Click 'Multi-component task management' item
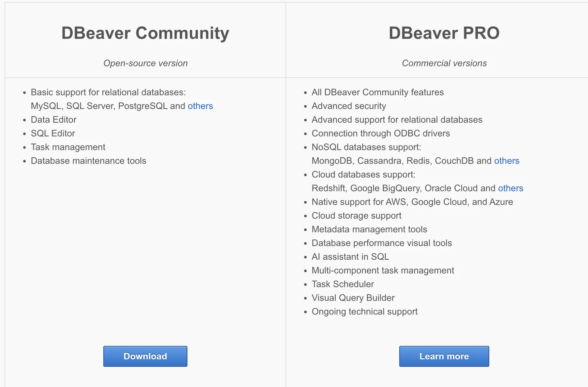The image size is (588, 387). [x=383, y=271]
